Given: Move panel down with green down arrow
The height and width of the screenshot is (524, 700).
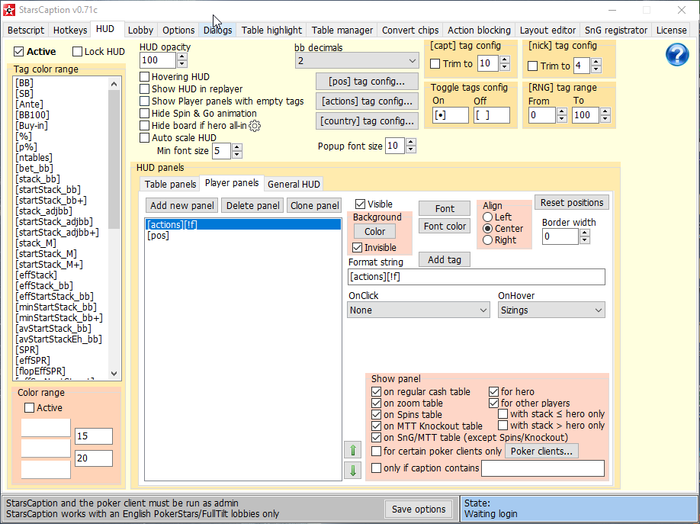Looking at the screenshot, I should point(353,470).
